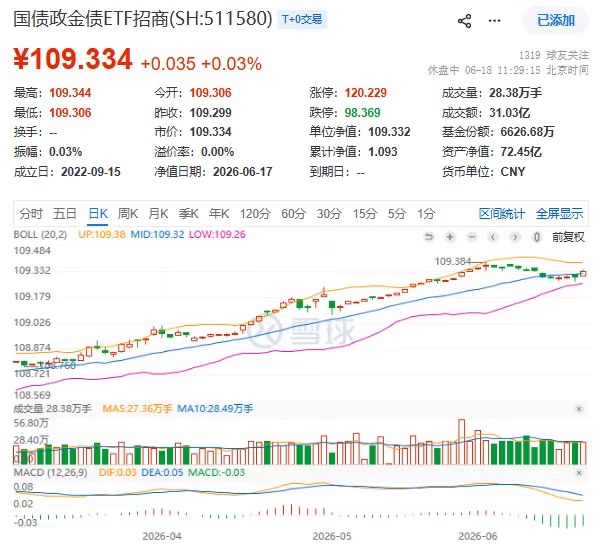The height and width of the screenshot is (548, 602).
Task: Switch to the 5分 interval tab
Action: [x=397, y=214]
